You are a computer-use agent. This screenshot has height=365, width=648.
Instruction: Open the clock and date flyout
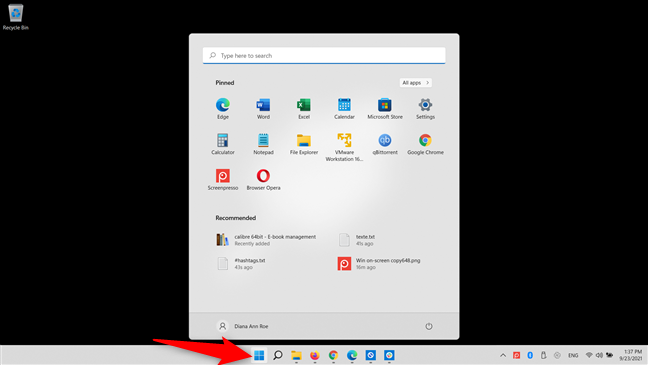coord(631,355)
